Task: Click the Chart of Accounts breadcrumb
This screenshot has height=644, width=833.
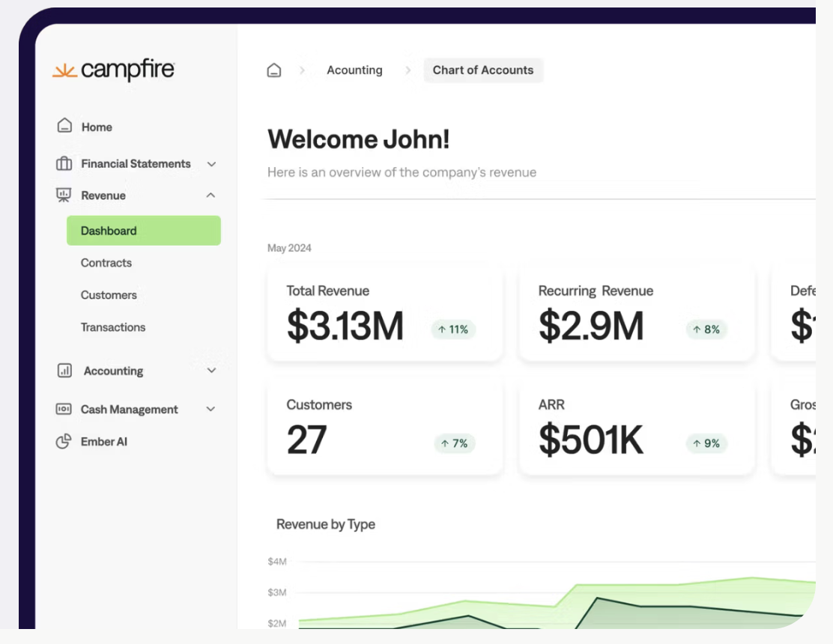Action: [x=483, y=70]
